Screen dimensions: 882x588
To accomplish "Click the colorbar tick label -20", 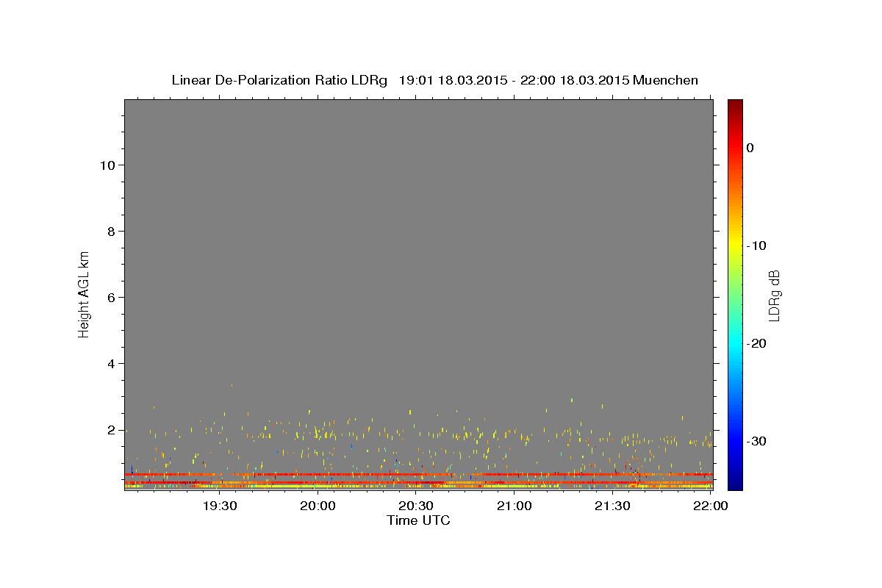I will click(756, 343).
